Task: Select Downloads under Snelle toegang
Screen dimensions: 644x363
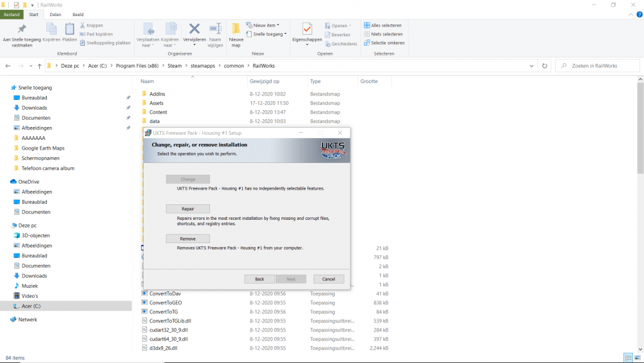Action: [x=35, y=108]
